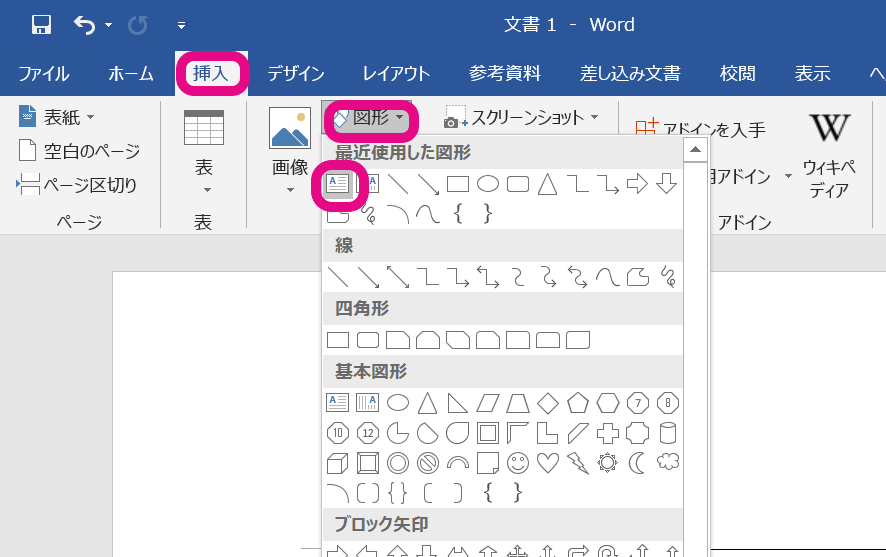Select the cylinder shape
Image resolution: width=886 pixels, height=557 pixels.
668,433
